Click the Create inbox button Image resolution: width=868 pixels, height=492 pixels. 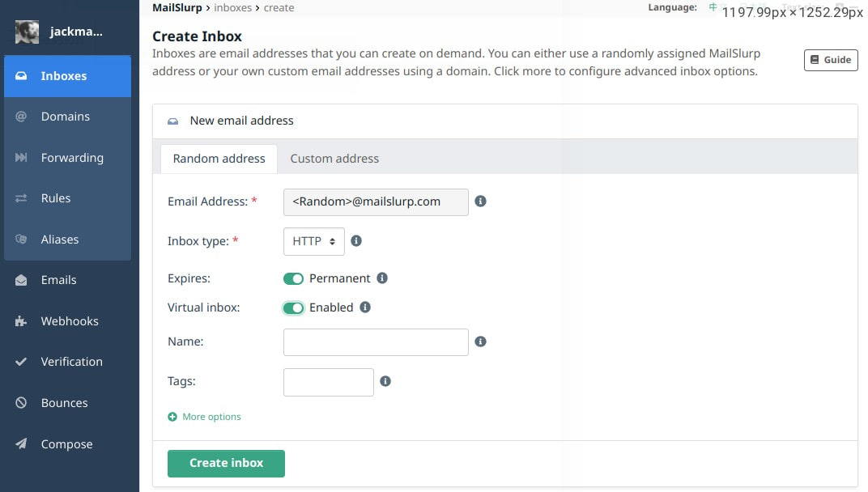click(226, 463)
